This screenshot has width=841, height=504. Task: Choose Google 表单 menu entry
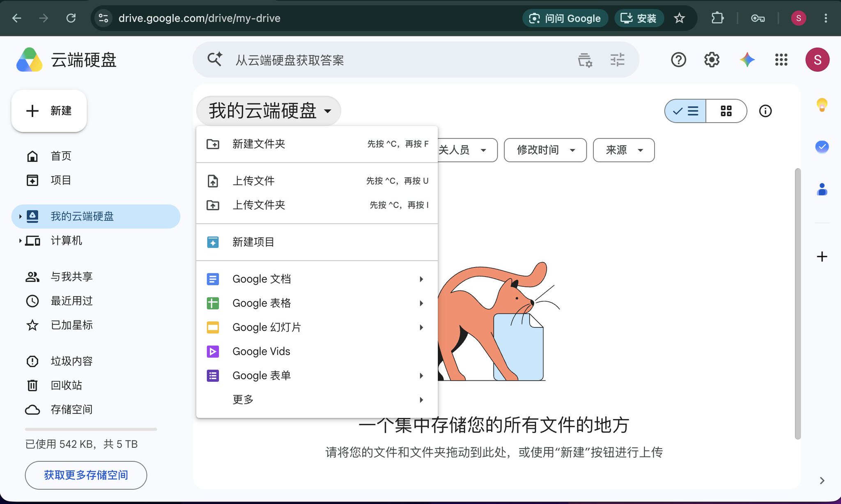317,376
